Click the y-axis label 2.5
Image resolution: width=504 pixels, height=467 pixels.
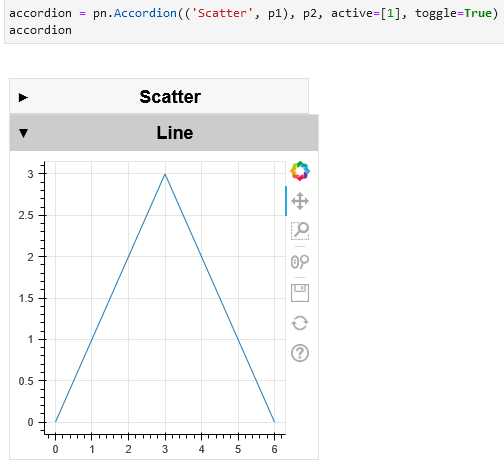click(x=26, y=215)
